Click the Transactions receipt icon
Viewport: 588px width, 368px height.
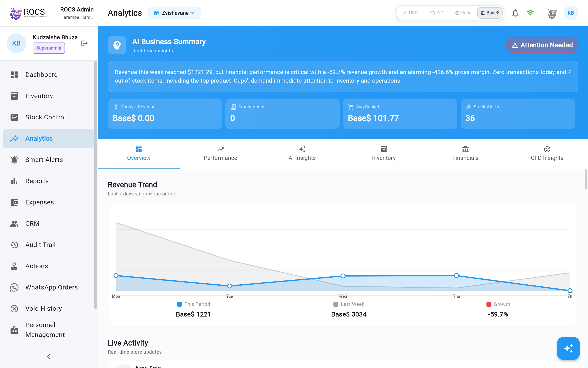(234, 107)
